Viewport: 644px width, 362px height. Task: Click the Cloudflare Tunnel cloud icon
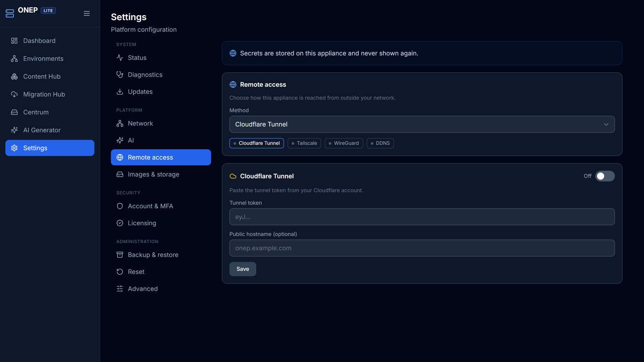tap(233, 176)
